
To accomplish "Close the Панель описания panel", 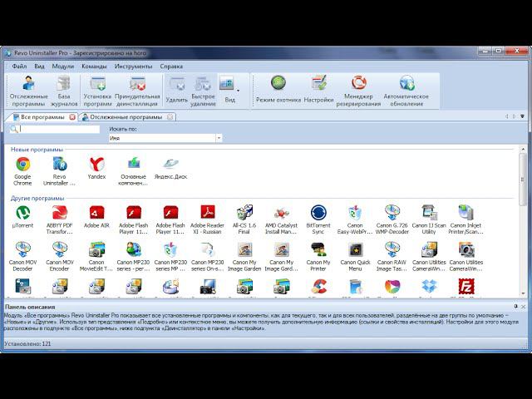I will (x=524, y=307).
